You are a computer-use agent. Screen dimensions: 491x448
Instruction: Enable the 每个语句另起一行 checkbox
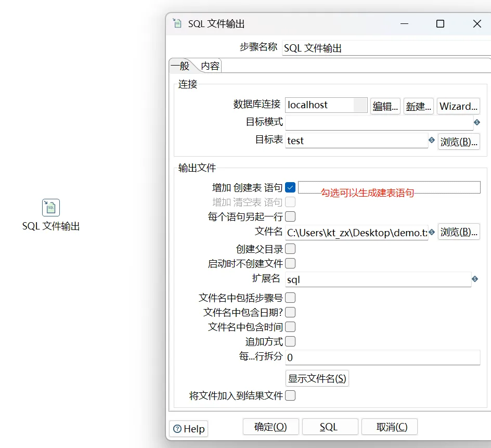tap(290, 216)
